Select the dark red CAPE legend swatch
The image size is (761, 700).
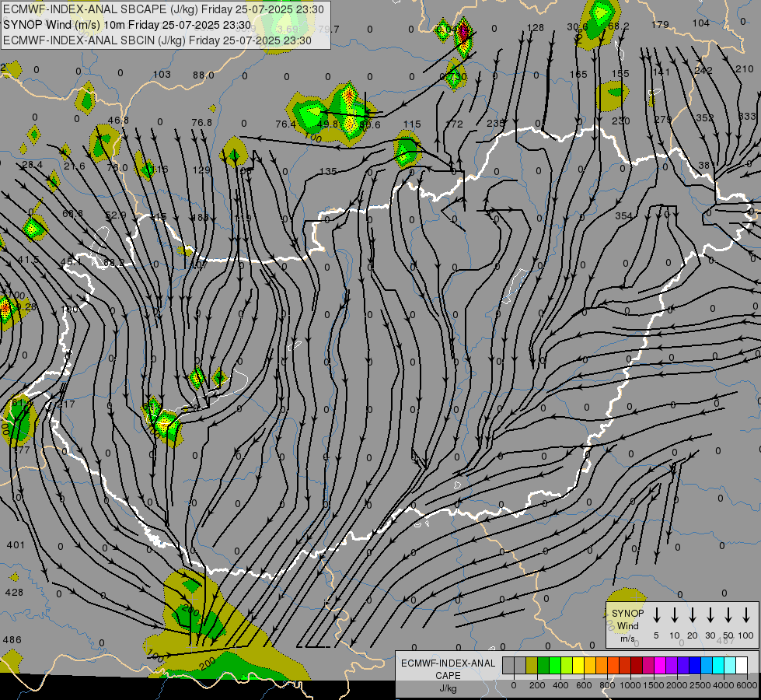[x=637, y=666]
